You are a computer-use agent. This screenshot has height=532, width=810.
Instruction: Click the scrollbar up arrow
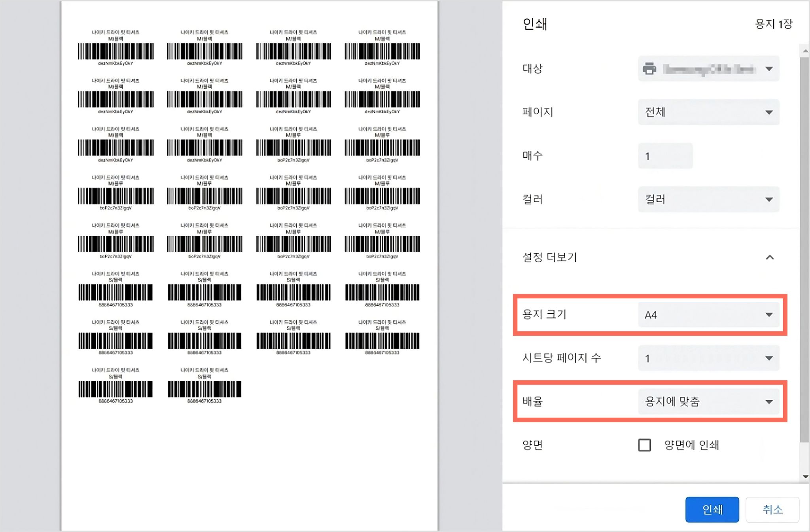coord(805,51)
